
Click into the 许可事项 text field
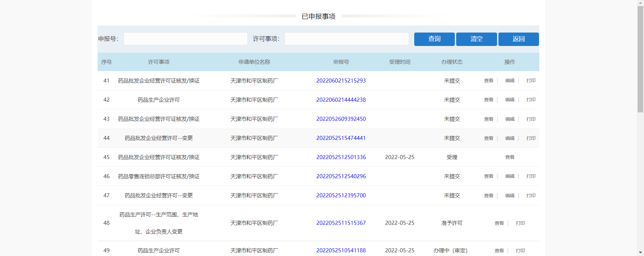[x=346, y=39]
